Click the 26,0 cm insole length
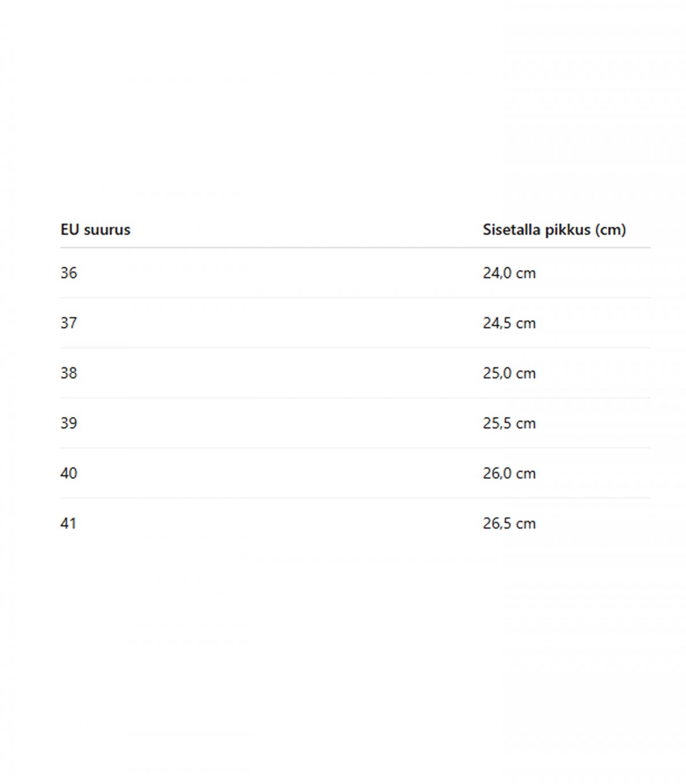The image size is (686, 784). coord(509,474)
